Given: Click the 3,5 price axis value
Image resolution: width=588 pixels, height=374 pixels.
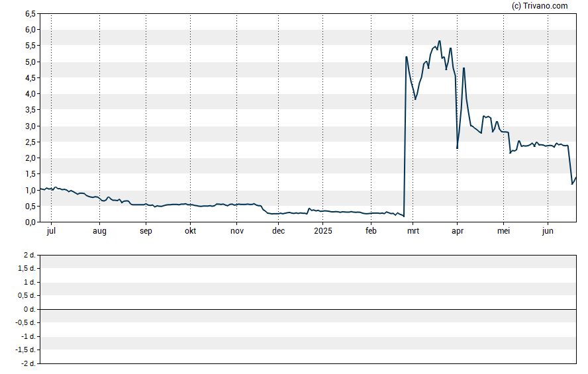Looking at the screenshot, I should click(30, 110).
